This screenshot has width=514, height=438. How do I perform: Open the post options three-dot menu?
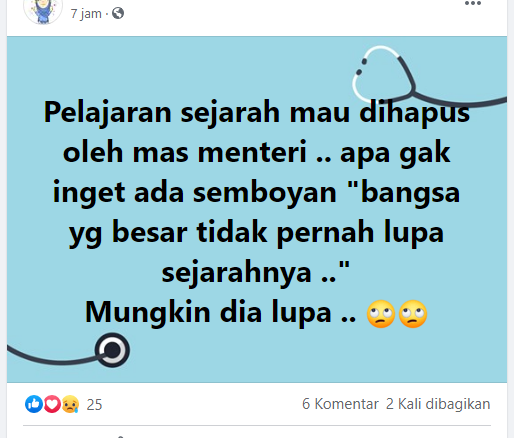click(x=473, y=3)
